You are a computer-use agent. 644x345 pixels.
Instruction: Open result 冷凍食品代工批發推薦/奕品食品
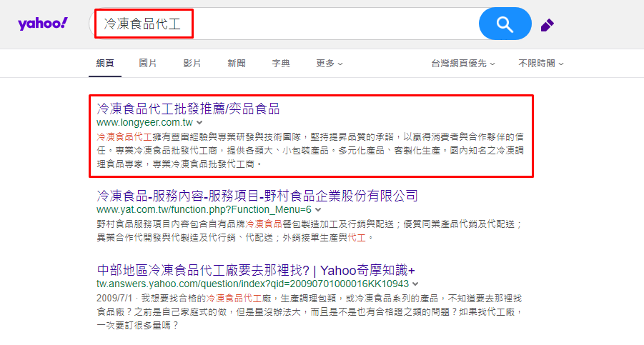point(188,109)
